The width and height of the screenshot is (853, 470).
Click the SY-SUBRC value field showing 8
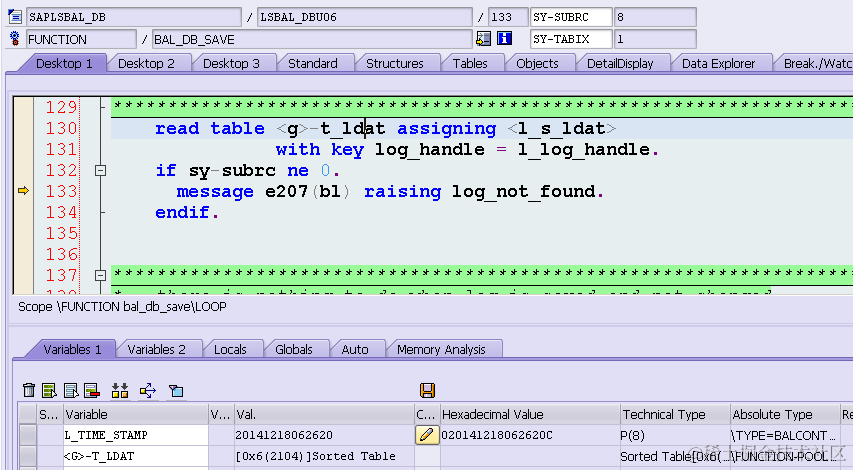coord(655,17)
